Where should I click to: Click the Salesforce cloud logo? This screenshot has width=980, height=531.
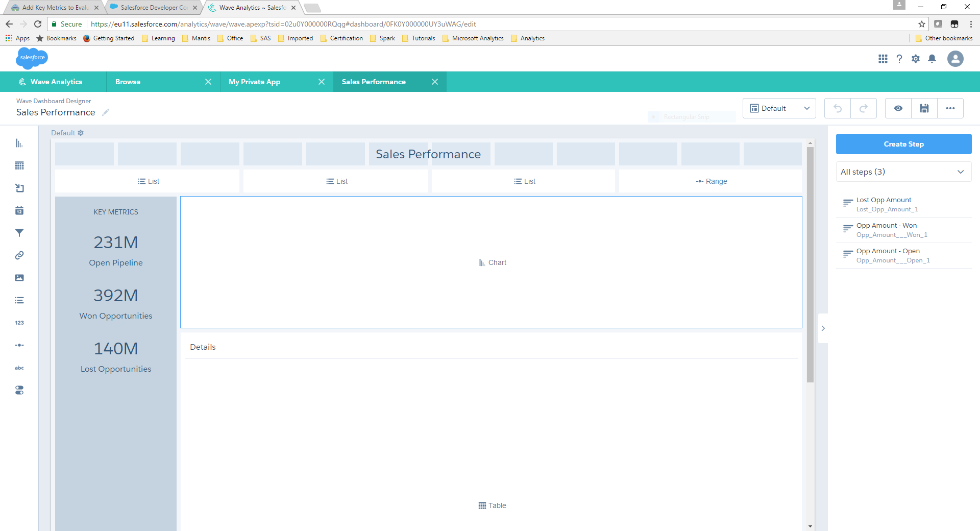click(x=32, y=58)
